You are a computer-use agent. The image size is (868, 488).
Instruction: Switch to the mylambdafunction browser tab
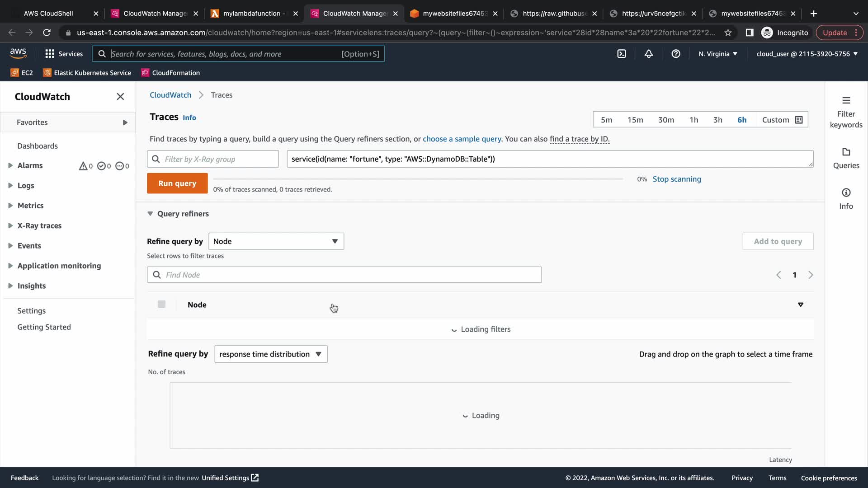tap(251, 14)
